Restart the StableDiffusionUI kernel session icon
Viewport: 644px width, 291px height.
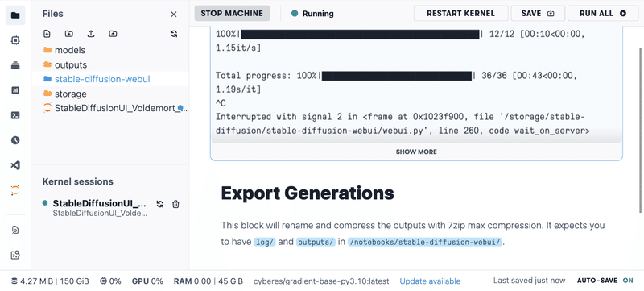coord(160,204)
